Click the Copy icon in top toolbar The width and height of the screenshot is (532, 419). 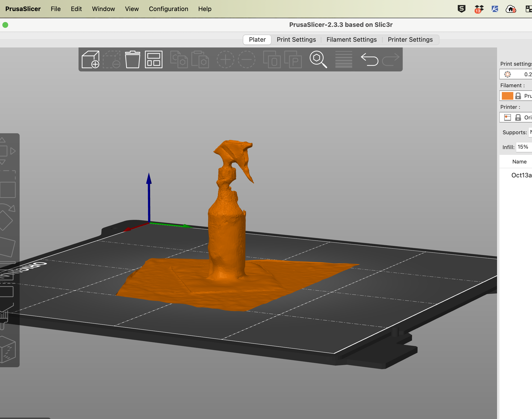coord(179,59)
